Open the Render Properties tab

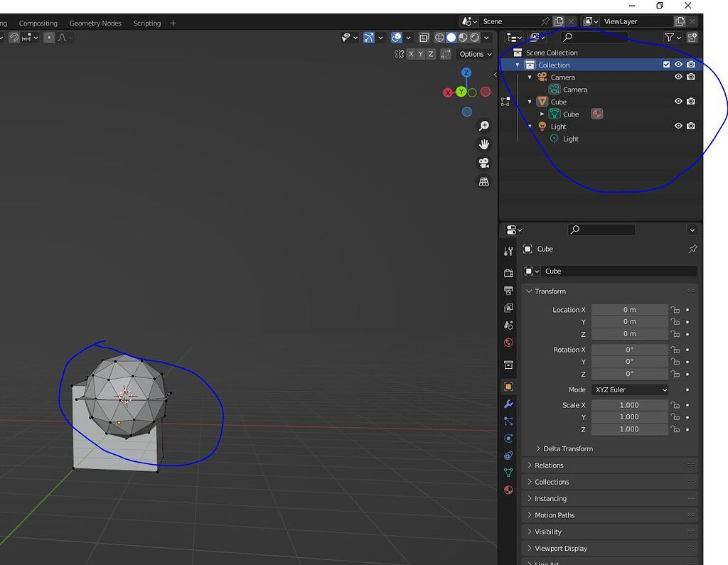coord(508,272)
